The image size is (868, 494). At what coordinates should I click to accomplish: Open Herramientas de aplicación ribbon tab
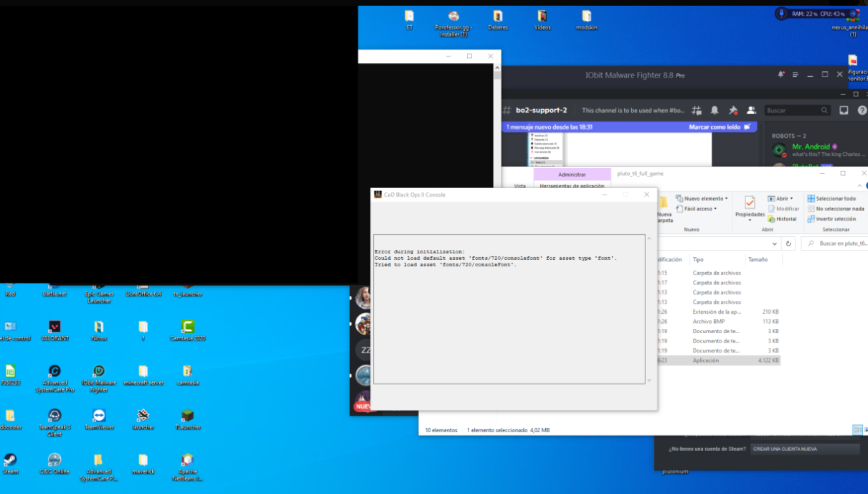click(x=572, y=186)
